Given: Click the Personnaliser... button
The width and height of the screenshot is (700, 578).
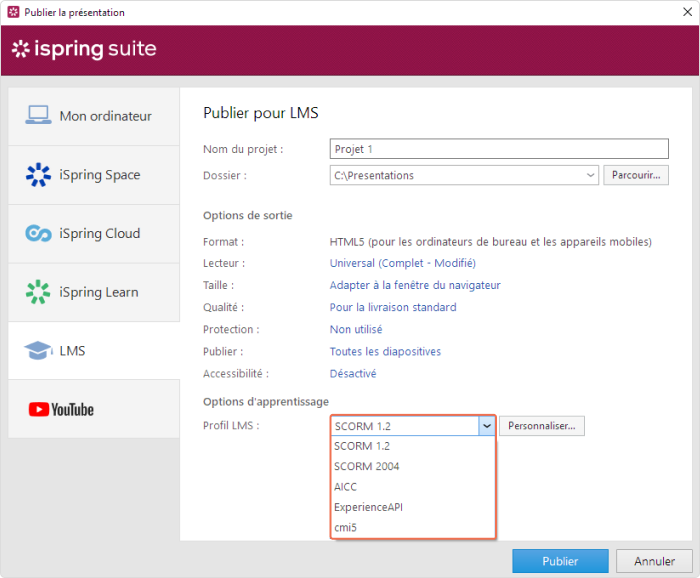Looking at the screenshot, I should coord(542,426).
